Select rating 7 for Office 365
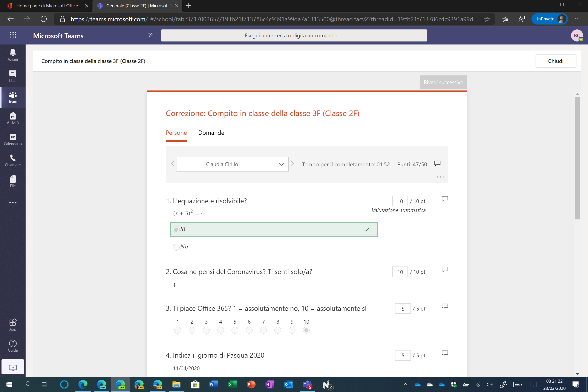The width and height of the screenshot is (588, 392). 263,330
